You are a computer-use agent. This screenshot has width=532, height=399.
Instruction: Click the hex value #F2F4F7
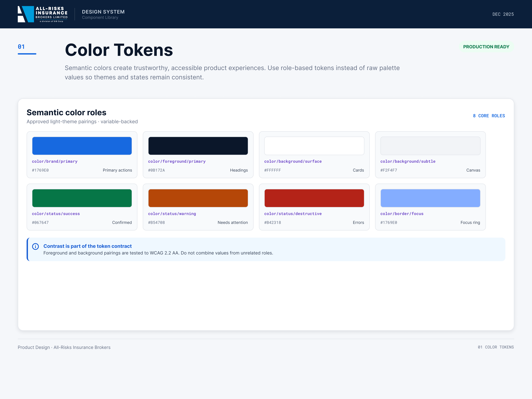389,170
